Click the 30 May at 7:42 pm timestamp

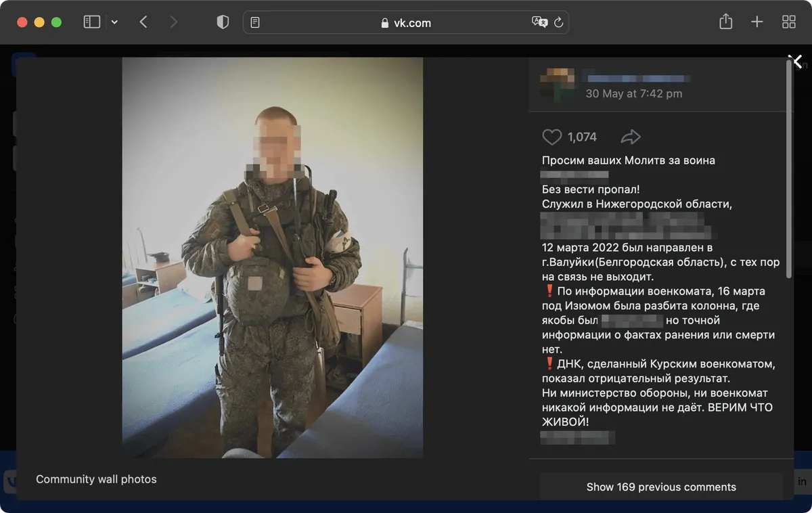[x=633, y=94]
